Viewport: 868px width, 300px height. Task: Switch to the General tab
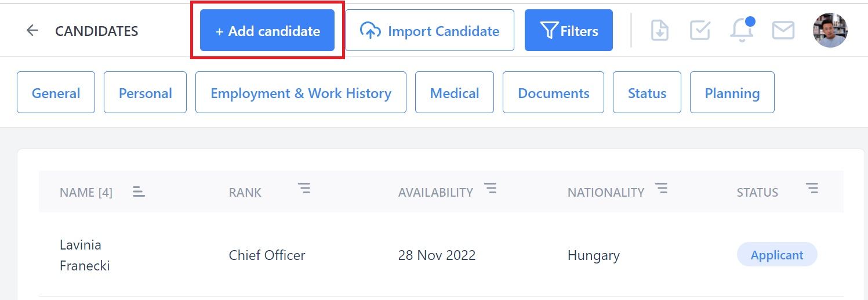coord(56,92)
